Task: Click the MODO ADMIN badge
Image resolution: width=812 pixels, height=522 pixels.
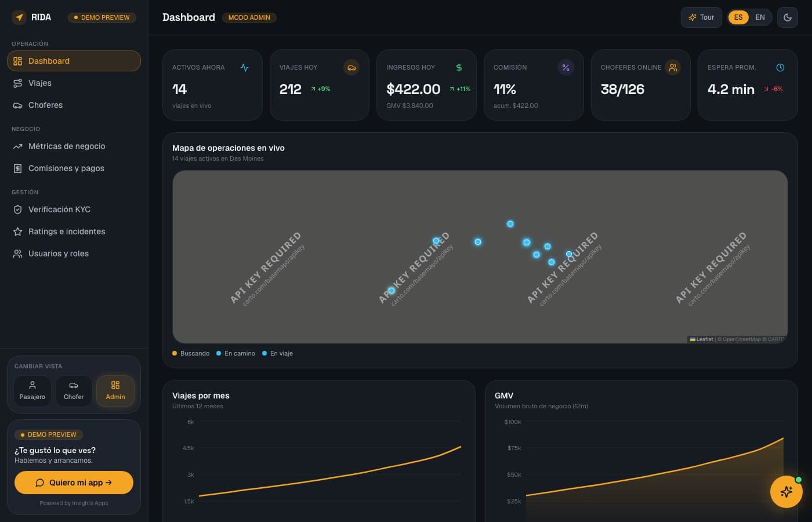Action: (249, 17)
